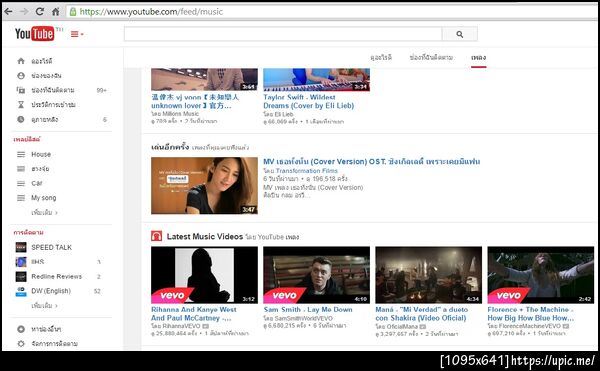Screen dimensions: 600x371
Task: Click the Latest Music Videos headphone icon
Action: (157, 236)
